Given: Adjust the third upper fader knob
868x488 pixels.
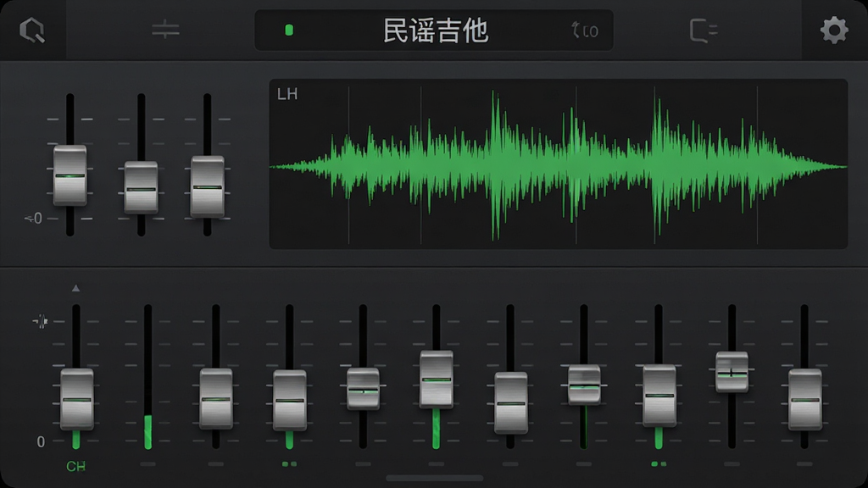Looking at the screenshot, I should tap(208, 186).
